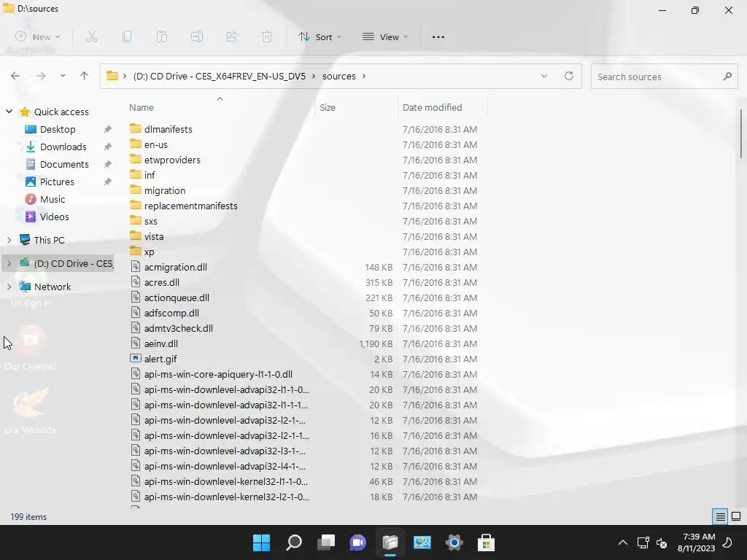Expand the This PC tree node
Screen dimensions: 747x560
pos(9,240)
